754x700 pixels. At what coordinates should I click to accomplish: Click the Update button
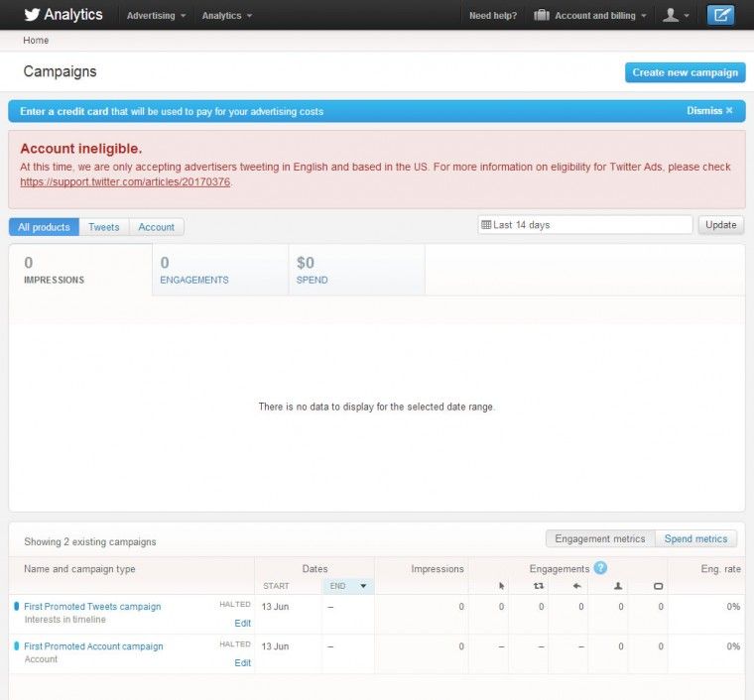pyautogui.click(x=721, y=225)
